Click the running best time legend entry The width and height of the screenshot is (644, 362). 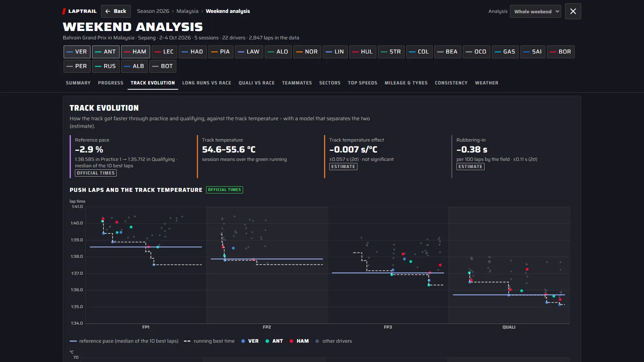pyautogui.click(x=209, y=341)
